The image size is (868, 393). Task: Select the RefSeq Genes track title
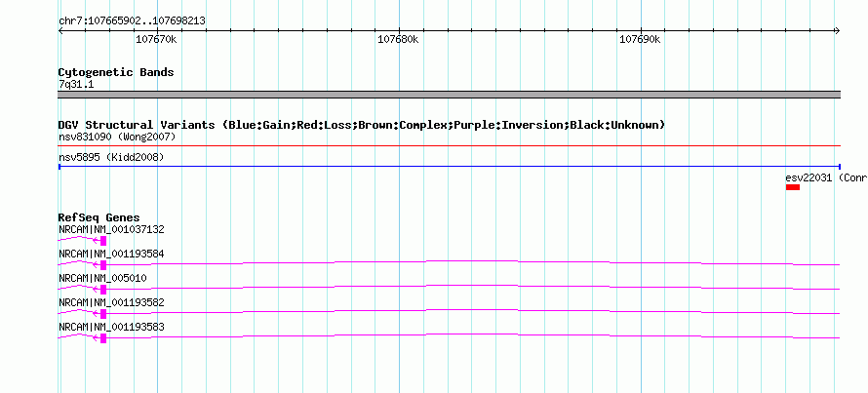coord(99,218)
